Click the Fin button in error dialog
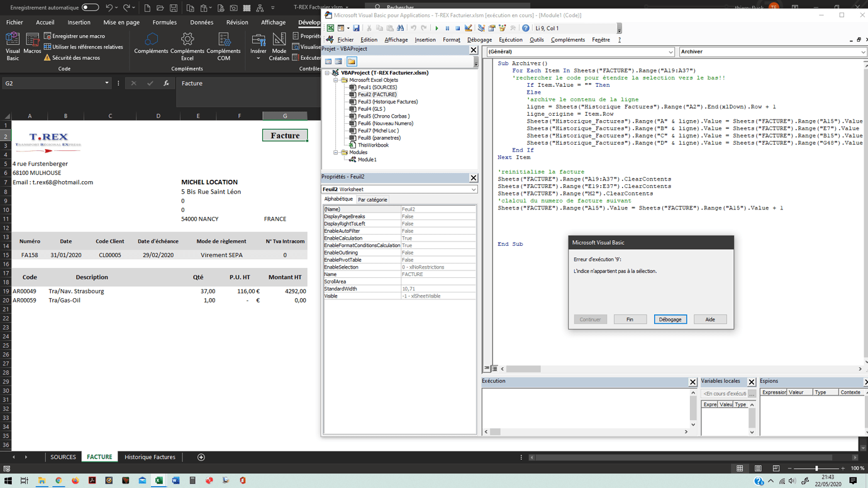Screen dimensions: 868x488 tap(630, 319)
